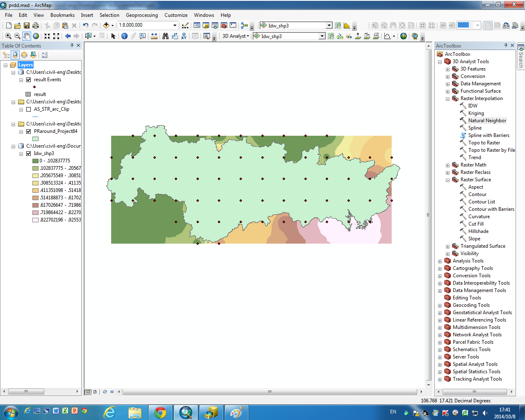Launch the ArcGlobe icon on 3D Analyst toolbar
Screen dimensions: 525x420
click(415, 36)
